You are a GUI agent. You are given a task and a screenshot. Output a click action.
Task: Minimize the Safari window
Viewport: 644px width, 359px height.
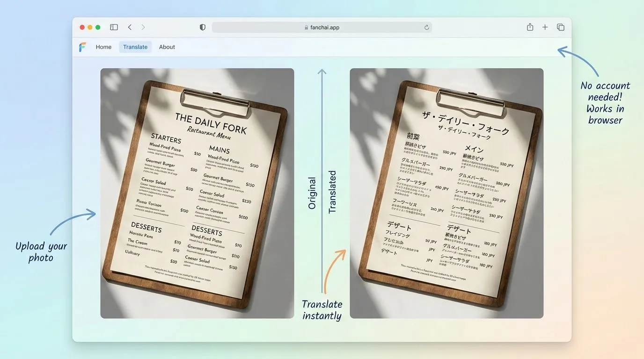coord(90,27)
